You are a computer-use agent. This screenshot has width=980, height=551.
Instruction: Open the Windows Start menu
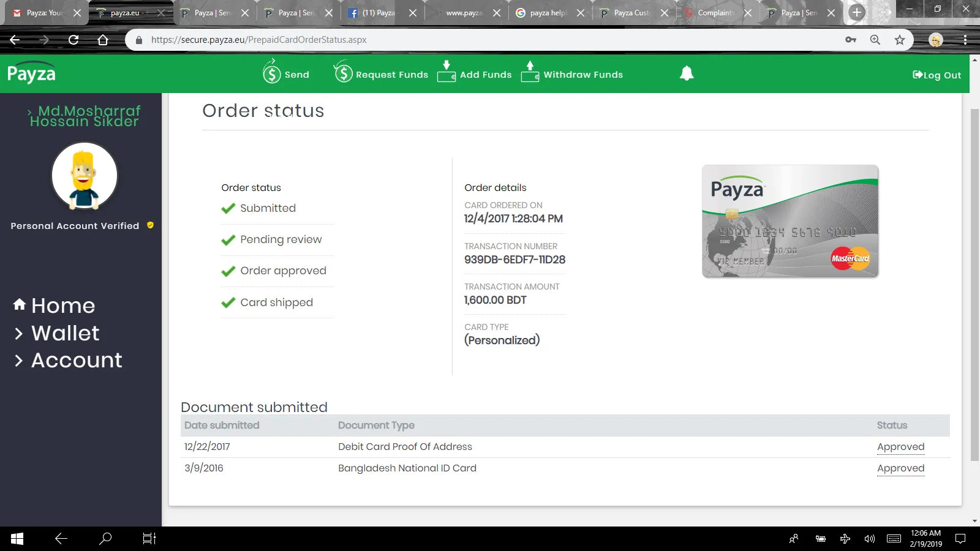(x=17, y=539)
